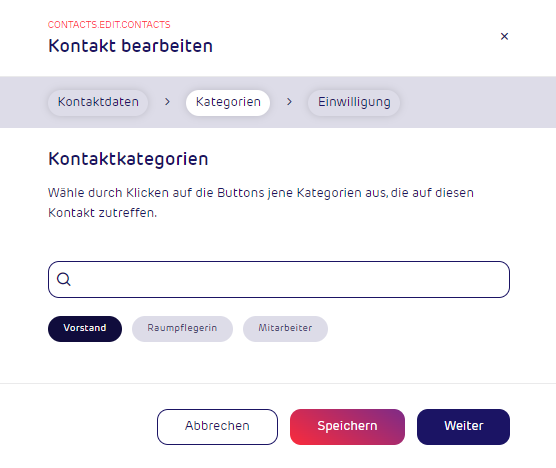The height and width of the screenshot is (468, 556).
Task: Go to the Kontaktdaten step
Action: (98, 102)
